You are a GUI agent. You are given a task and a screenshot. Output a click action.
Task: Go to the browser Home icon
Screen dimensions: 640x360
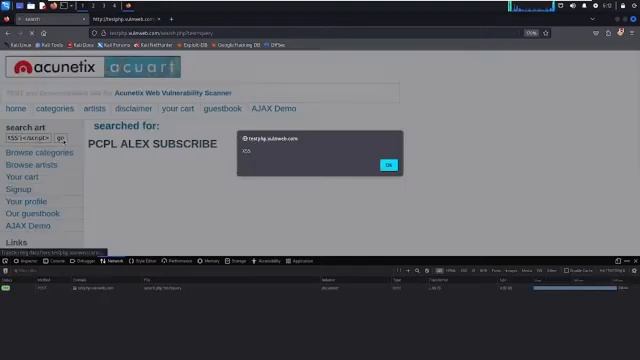(x=44, y=33)
